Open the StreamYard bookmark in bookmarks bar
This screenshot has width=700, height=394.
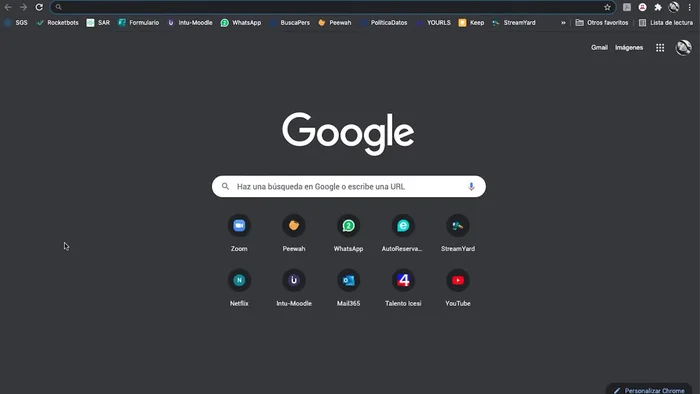coord(514,23)
